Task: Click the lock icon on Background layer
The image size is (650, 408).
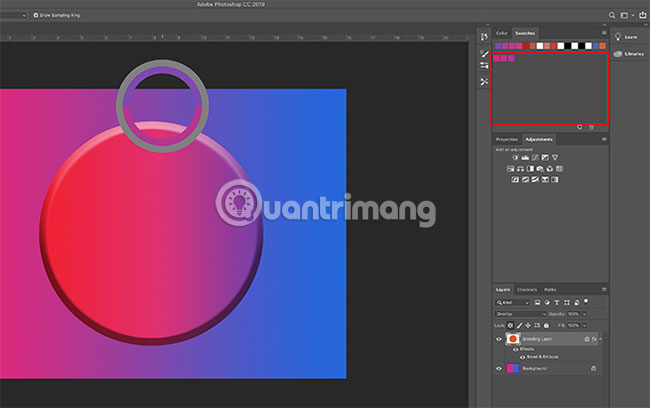Action: pyautogui.click(x=593, y=368)
